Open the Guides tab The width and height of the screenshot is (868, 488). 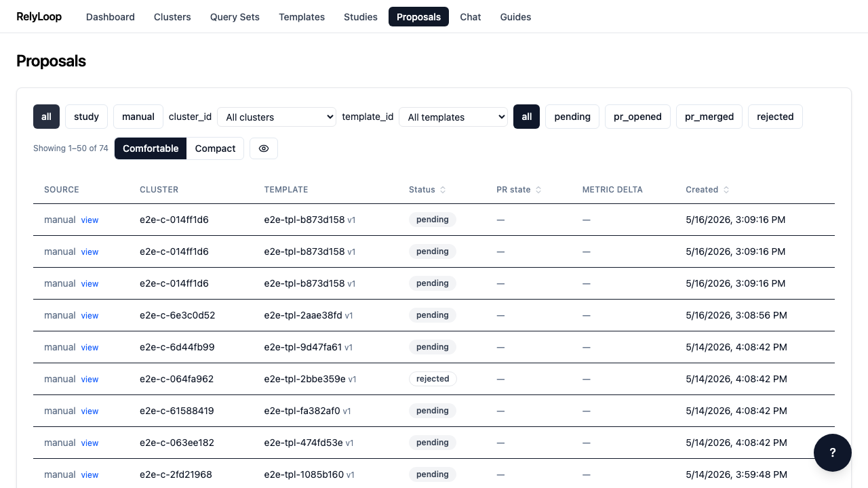click(x=515, y=17)
